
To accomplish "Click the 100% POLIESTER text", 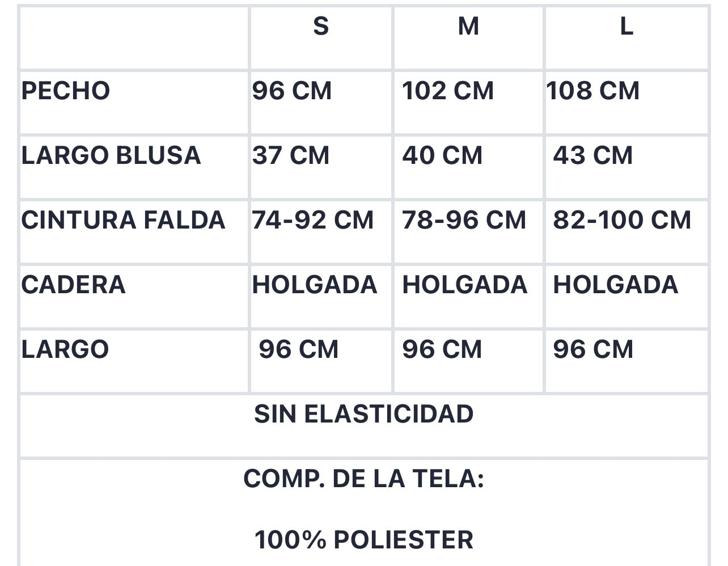I will 364,539.
